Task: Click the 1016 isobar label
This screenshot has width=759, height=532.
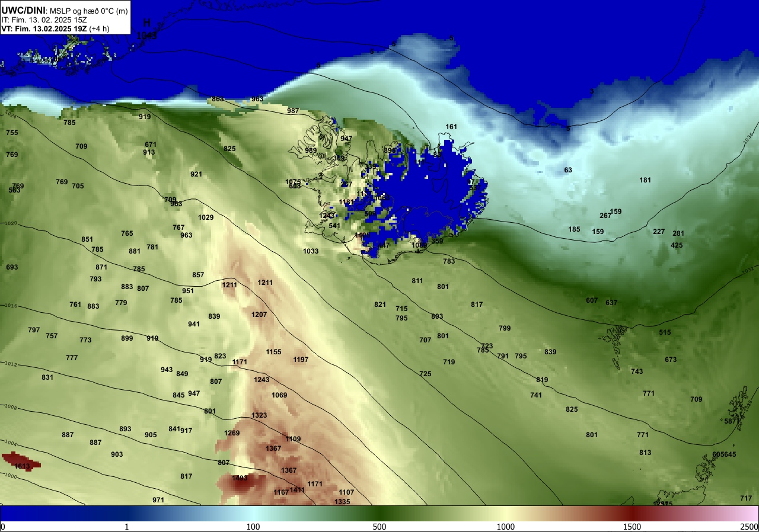Action: coord(9,306)
